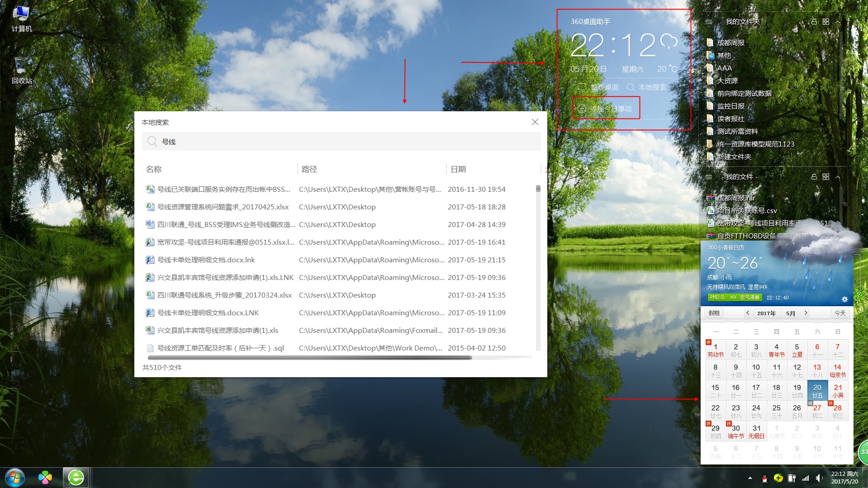
Task: Click grid view icon in 我的文件夹 panel
Action: pos(825,22)
